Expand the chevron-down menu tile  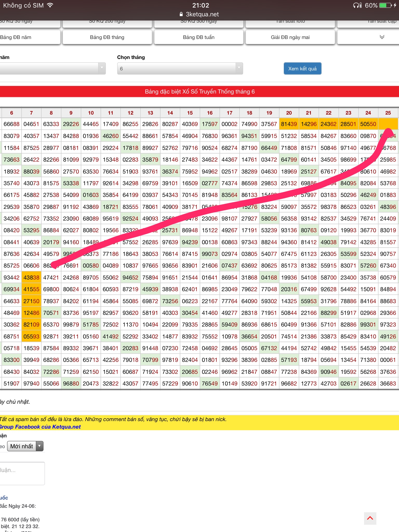[x=382, y=37]
